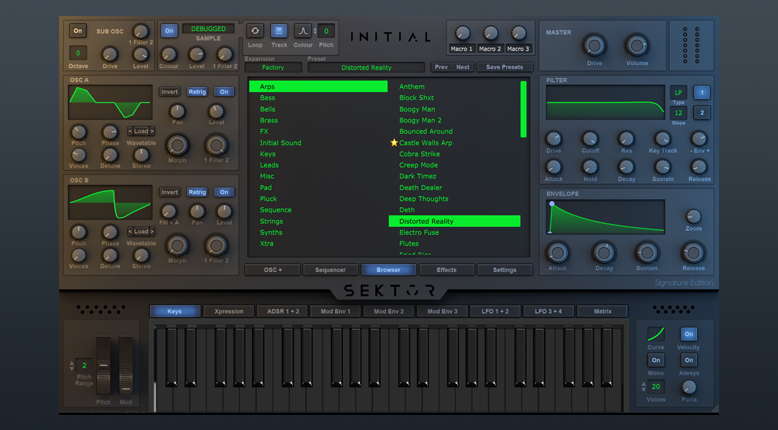Image resolution: width=778 pixels, height=430 pixels.
Task: Click the envelope Decay knob
Action: (x=603, y=253)
